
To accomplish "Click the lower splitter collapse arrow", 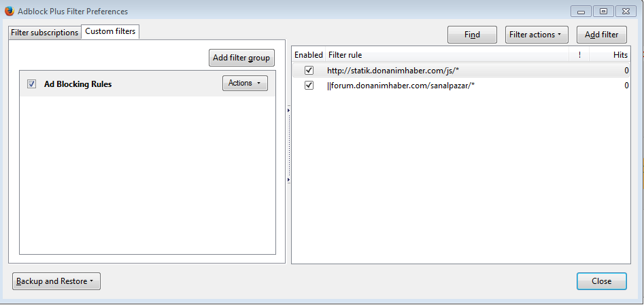I will pyautogui.click(x=289, y=180).
